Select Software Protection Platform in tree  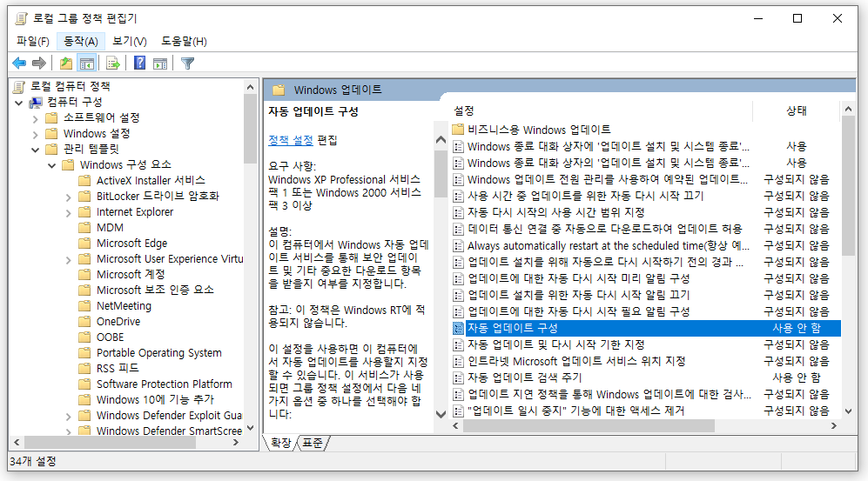(x=164, y=384)
